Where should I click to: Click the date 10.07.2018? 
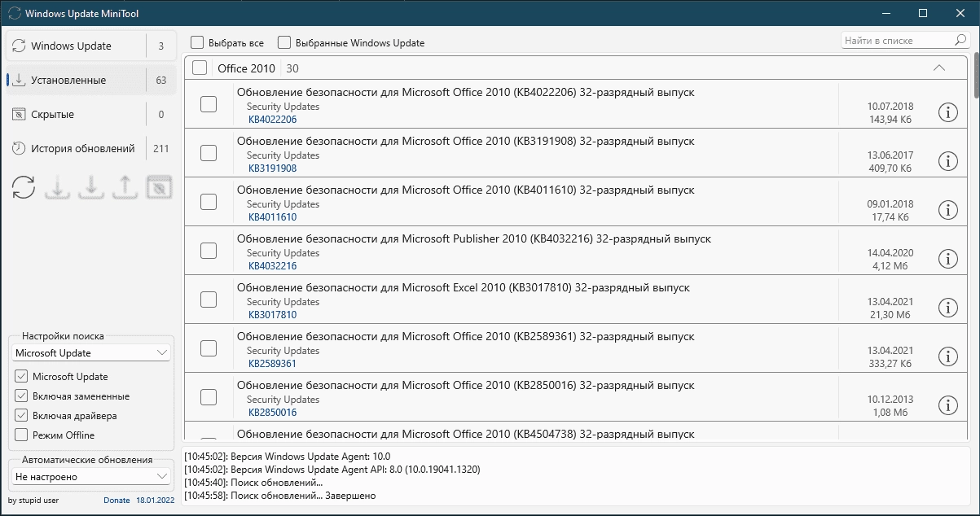(890, 107)
